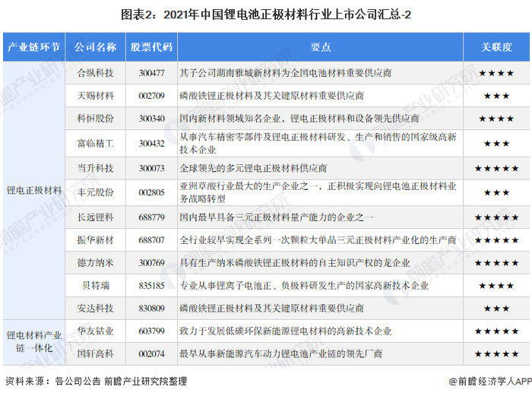The width and height of the screenshot is (532, 396).
Task: Click the five-star rating for 当升科技
Action: pyautogui.click(x=496, y=168)
